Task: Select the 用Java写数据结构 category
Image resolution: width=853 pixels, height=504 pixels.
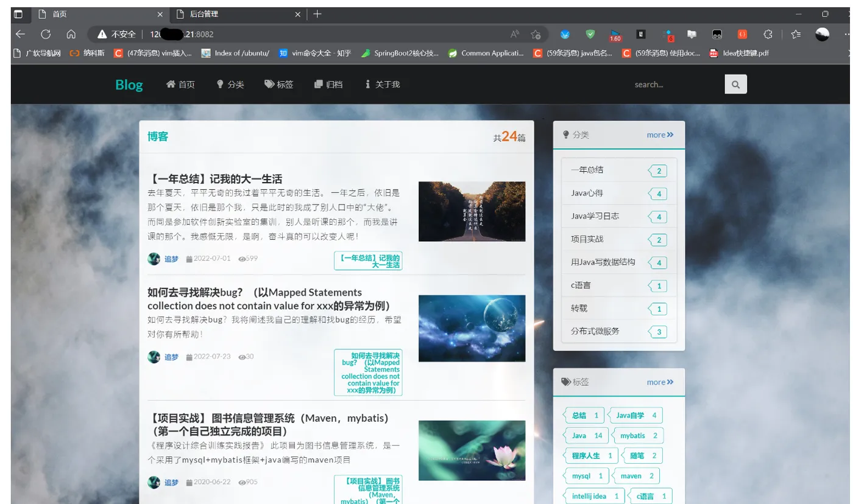Action: [619, 262]
